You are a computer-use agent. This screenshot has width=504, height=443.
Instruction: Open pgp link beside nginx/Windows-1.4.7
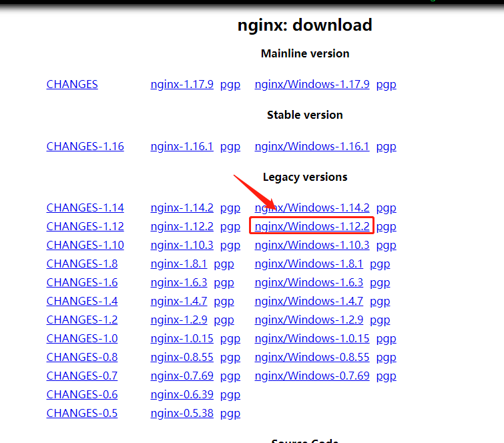click(x=380, y=302)
